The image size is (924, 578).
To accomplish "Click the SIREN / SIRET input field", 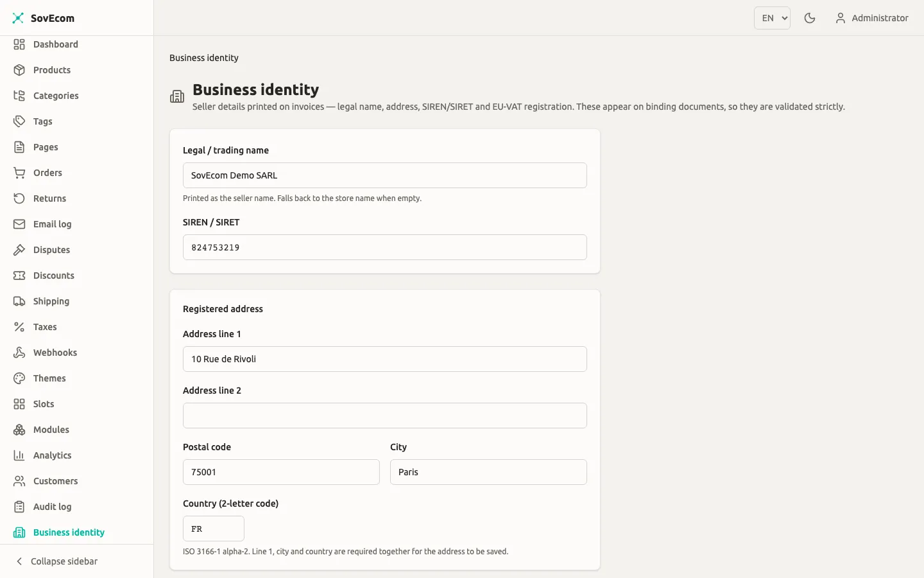I will [x=385, y=247].
